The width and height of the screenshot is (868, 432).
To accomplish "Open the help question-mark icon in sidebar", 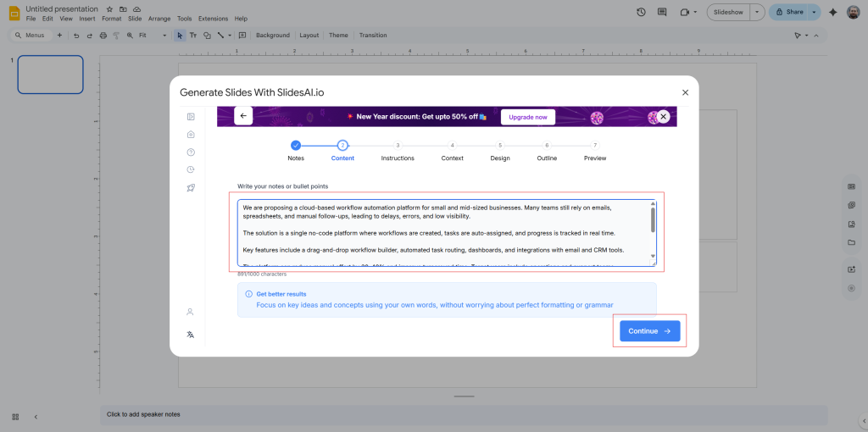I will pyautogui.click(x=191, y=152).
